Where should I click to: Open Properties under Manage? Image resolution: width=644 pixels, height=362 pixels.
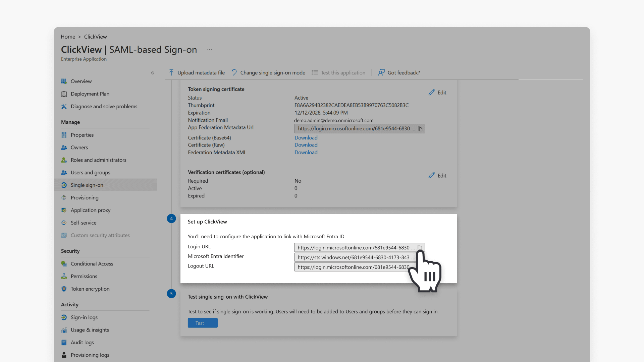coord(82,135)
